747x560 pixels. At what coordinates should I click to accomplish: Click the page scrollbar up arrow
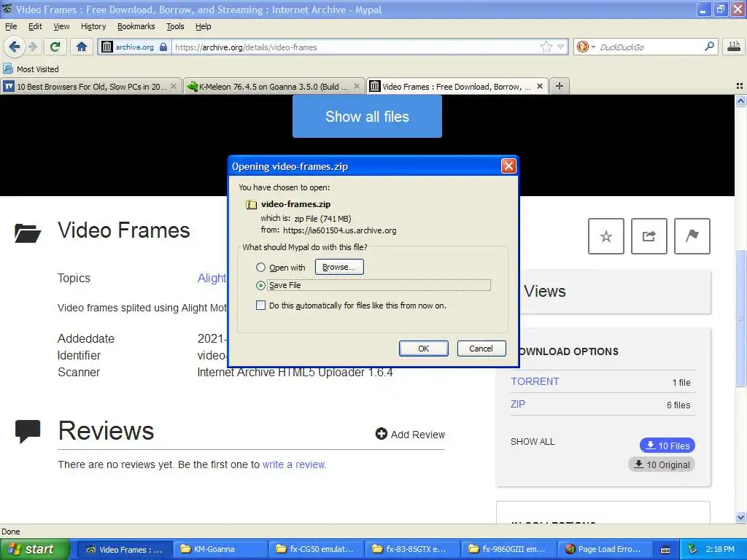pyautogui.click(x=740, y=101)
